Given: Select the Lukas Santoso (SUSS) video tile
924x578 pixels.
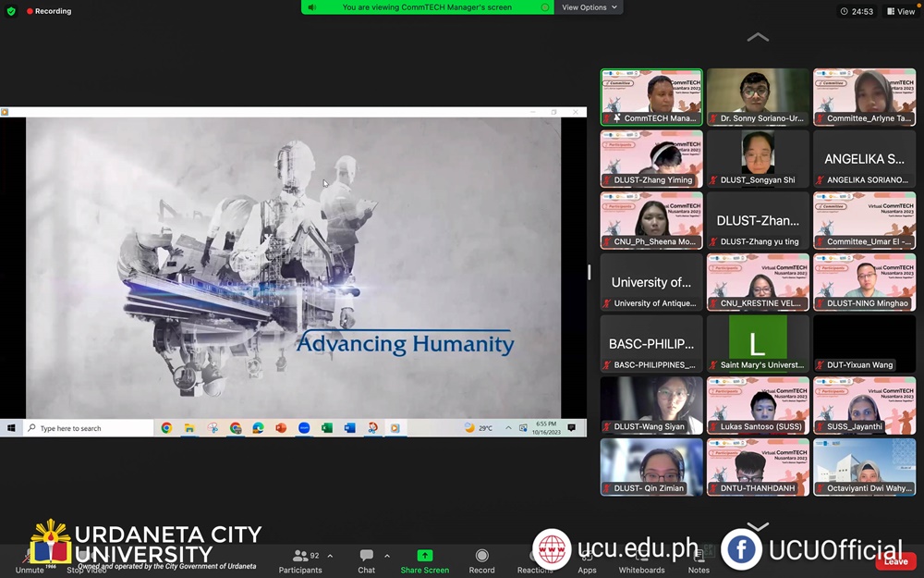Looking at the screenshot, I should click(x=758, y=405).
